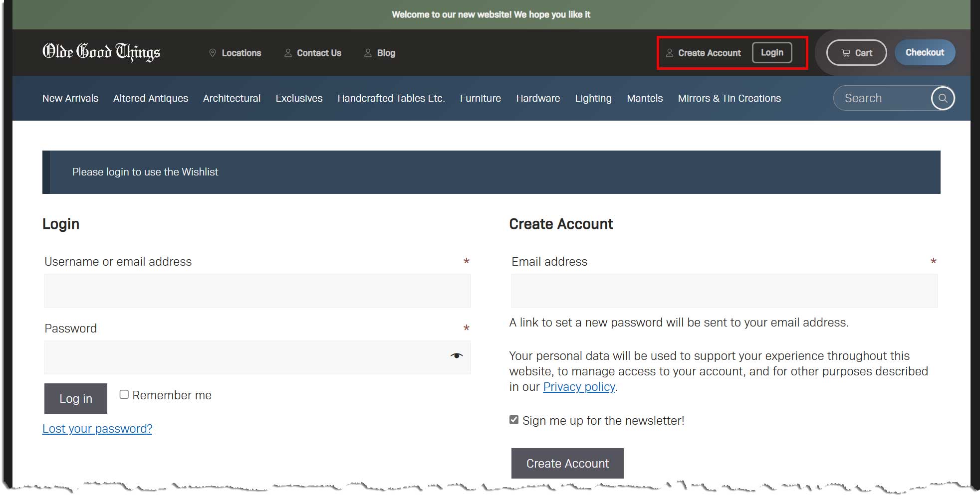Viewport: 980px width, 500px height.
Task: Select the Furniture menu item
Action: [x=481, y=98]
